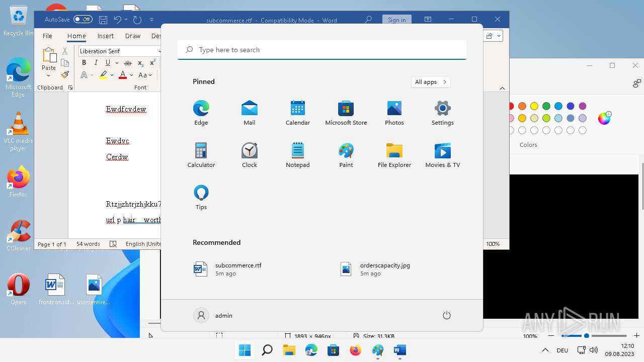Click the Save icon in Word title bar
This screenshot has width=644, height=362.
coord(103,20)
